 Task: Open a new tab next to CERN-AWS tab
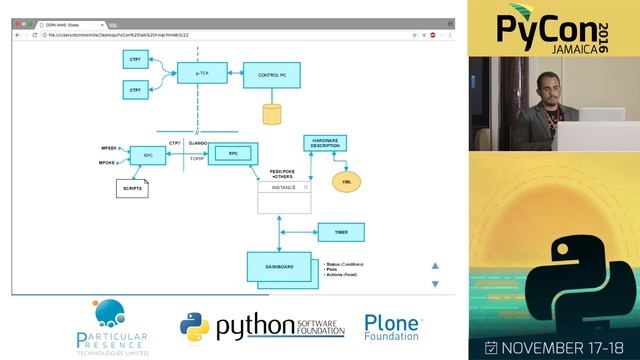click(x=113, y=25)
